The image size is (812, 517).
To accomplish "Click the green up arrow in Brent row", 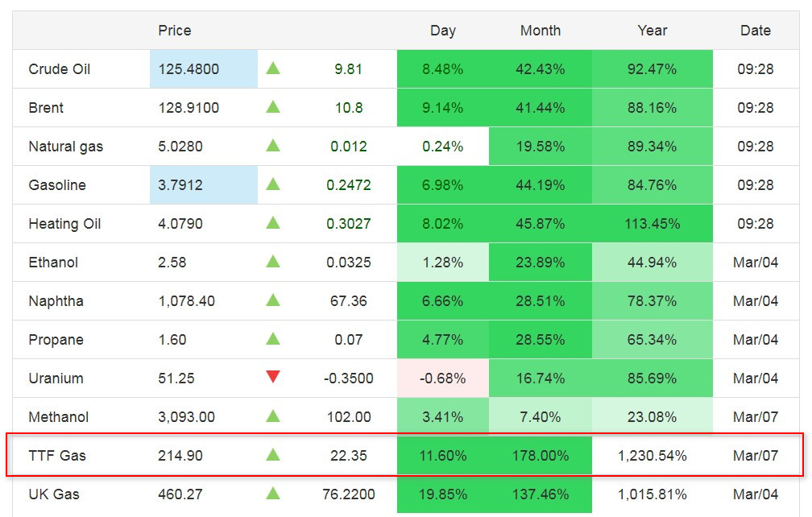I will click(x=273, y=107).
